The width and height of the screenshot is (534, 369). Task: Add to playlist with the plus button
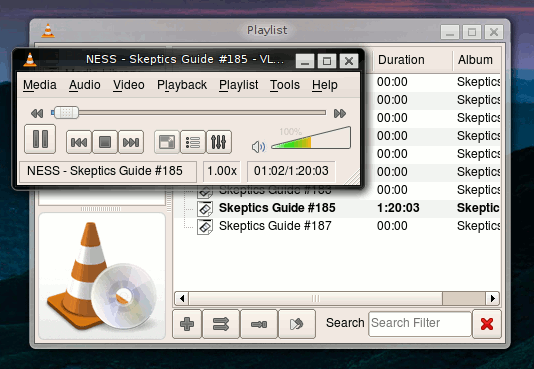pyautogui.click(x=187, y=324)
